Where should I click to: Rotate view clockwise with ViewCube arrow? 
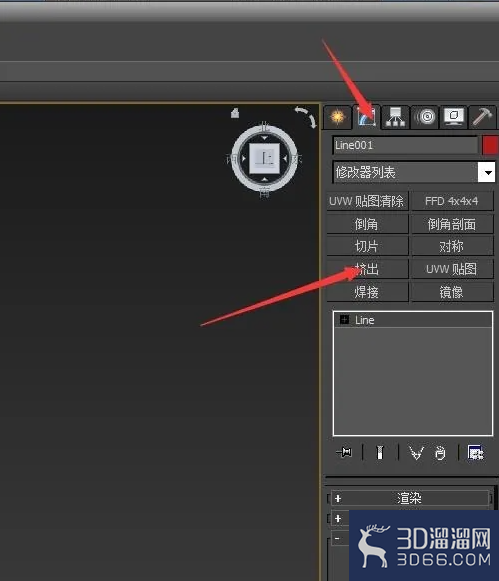point(312,122)
